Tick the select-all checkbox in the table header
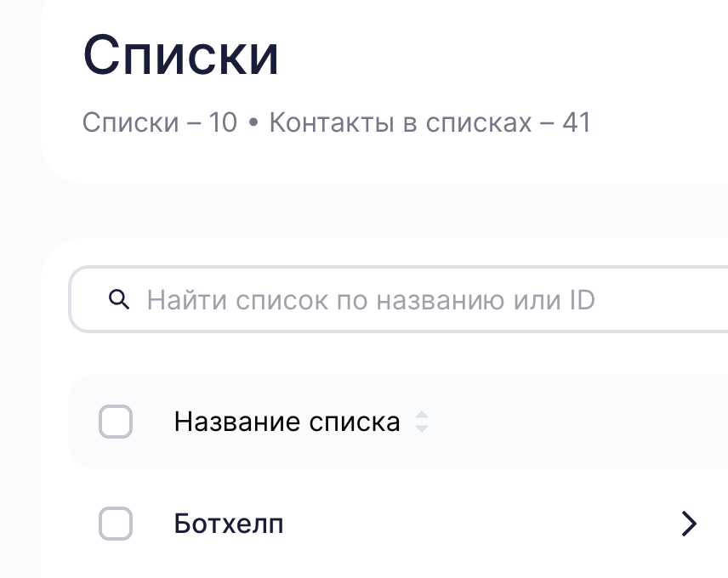 coord(116,422)
